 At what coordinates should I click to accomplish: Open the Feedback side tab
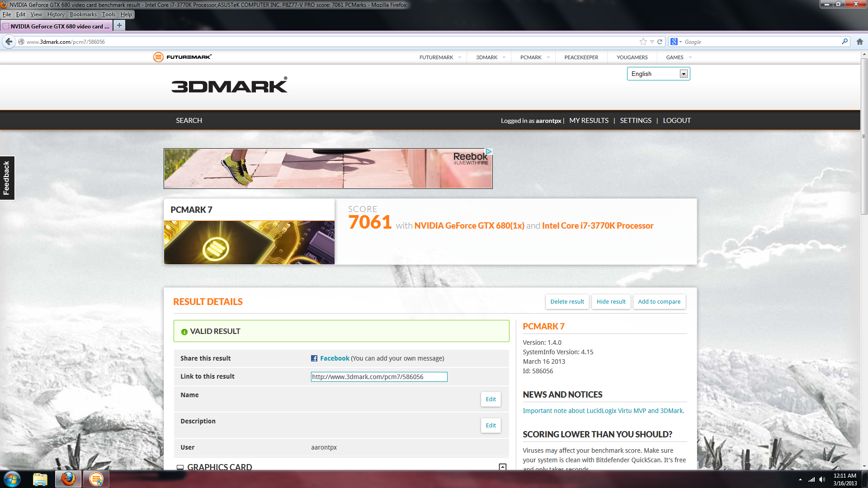click(x=7, y=178)
